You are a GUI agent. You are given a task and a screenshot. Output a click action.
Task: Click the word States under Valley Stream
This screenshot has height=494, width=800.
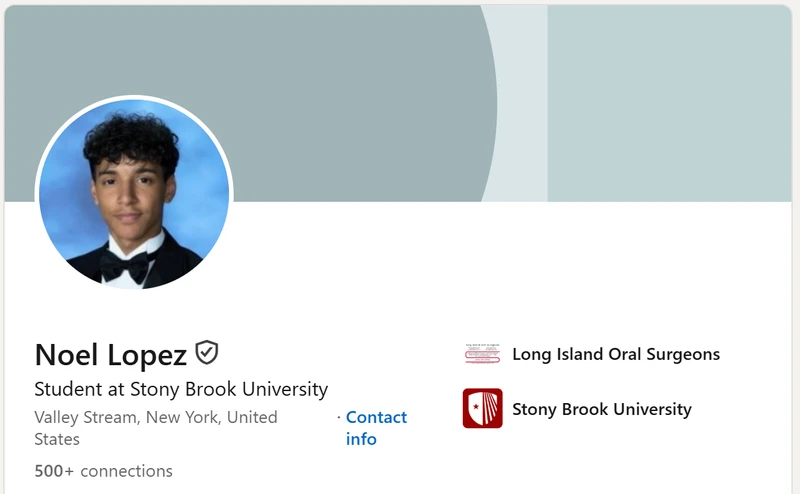coord(57,439)
